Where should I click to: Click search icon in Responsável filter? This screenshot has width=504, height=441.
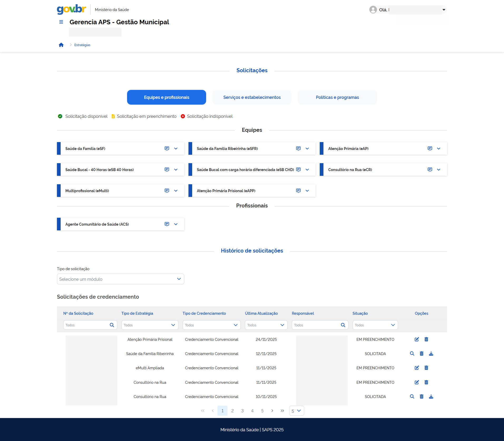(343, 325)
